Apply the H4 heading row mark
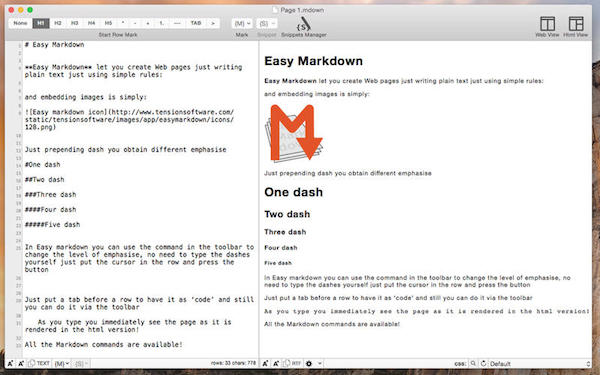 point(91,23)
